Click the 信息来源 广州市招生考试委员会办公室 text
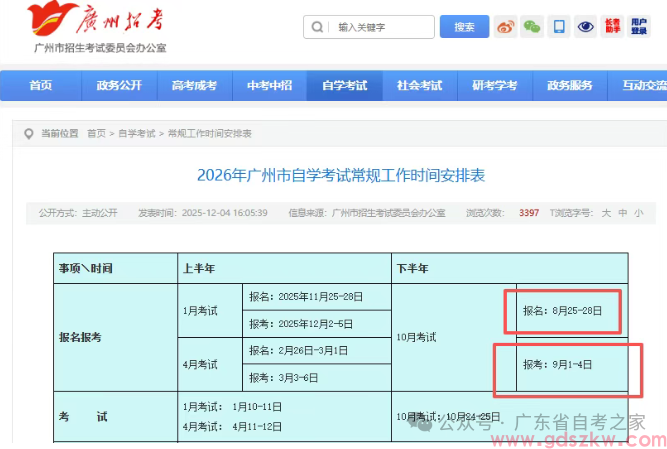This screenshot has width=667, height=449. (x=367, y=213)
